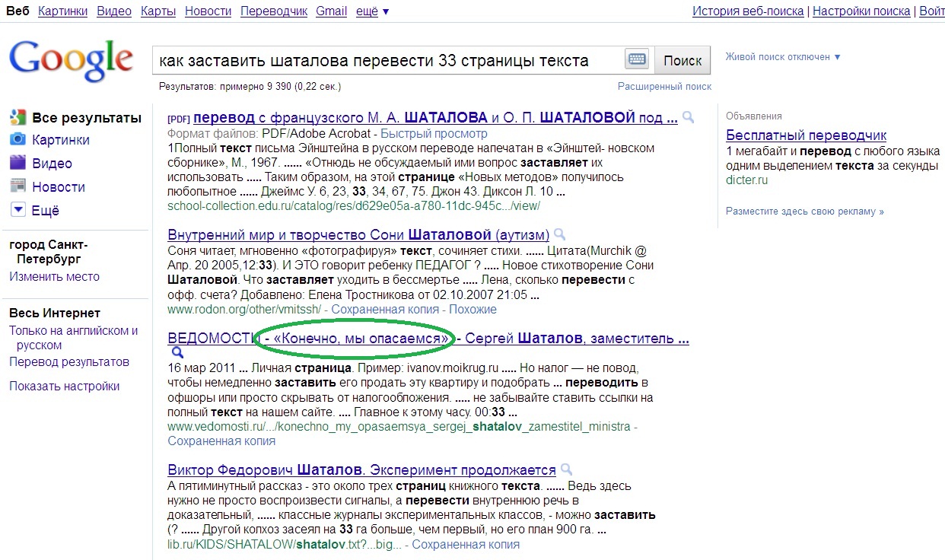Image resolution: width=945 pixels, height=560 pixels.
Task: Click Перевод результатов link
Action: 69,362
